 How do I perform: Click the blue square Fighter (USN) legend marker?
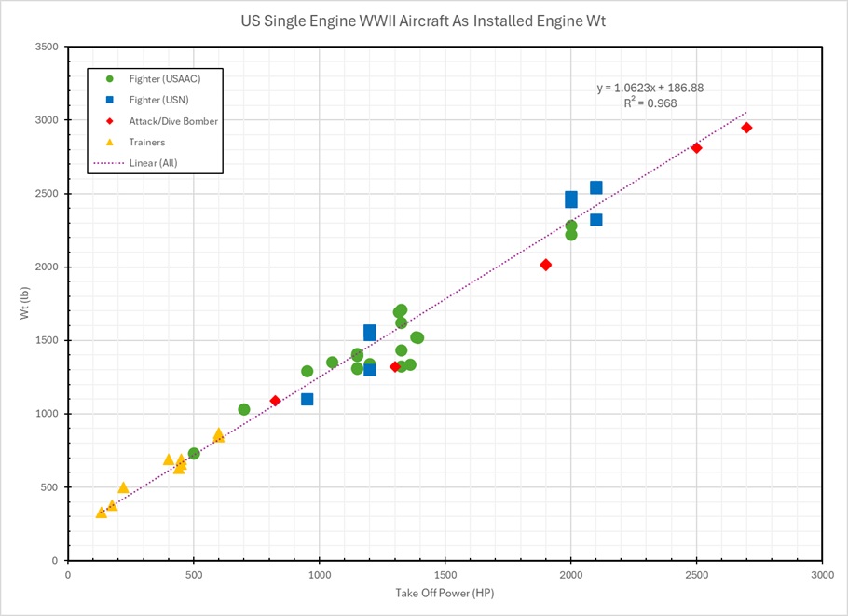click(x=110, y=101)
